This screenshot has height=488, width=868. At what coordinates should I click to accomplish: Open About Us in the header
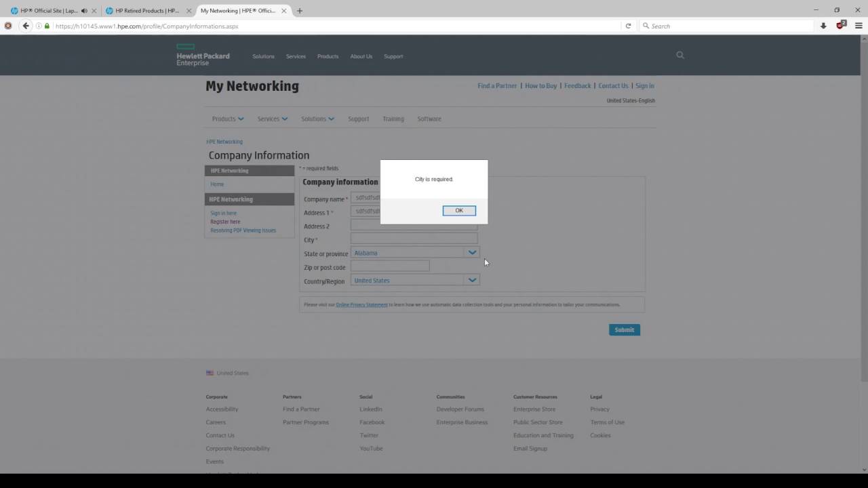tap(361, 56)
